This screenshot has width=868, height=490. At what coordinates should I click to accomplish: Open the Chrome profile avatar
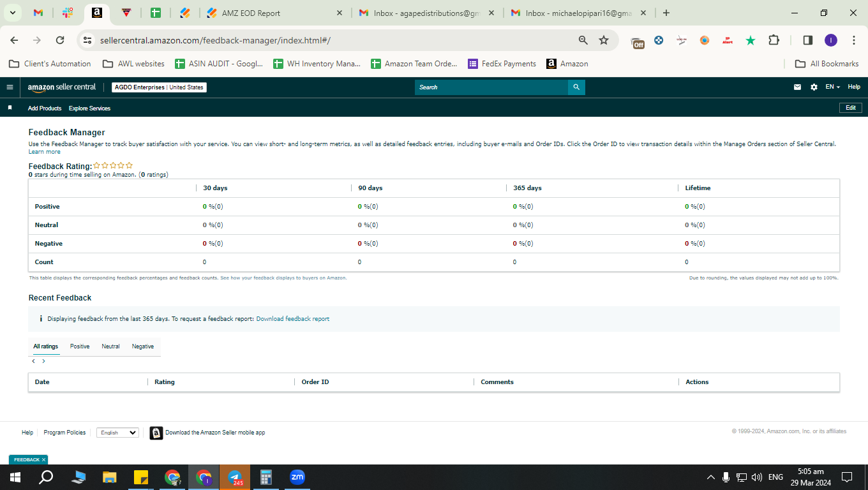pyautogui.click(x=830, y=40)
